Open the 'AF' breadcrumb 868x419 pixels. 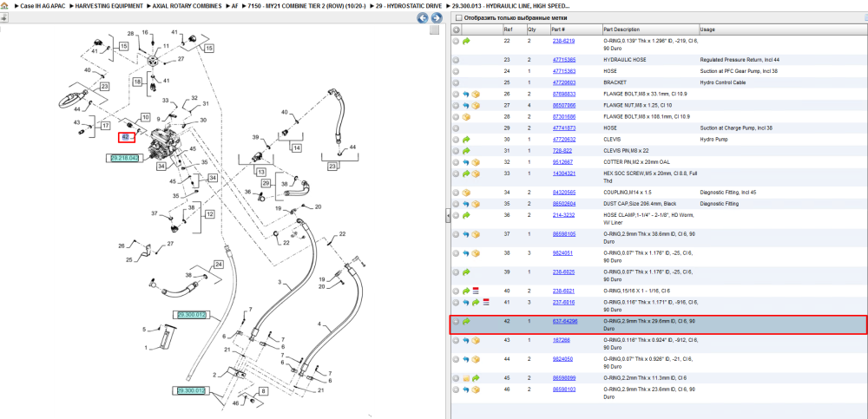pos(235,5)
